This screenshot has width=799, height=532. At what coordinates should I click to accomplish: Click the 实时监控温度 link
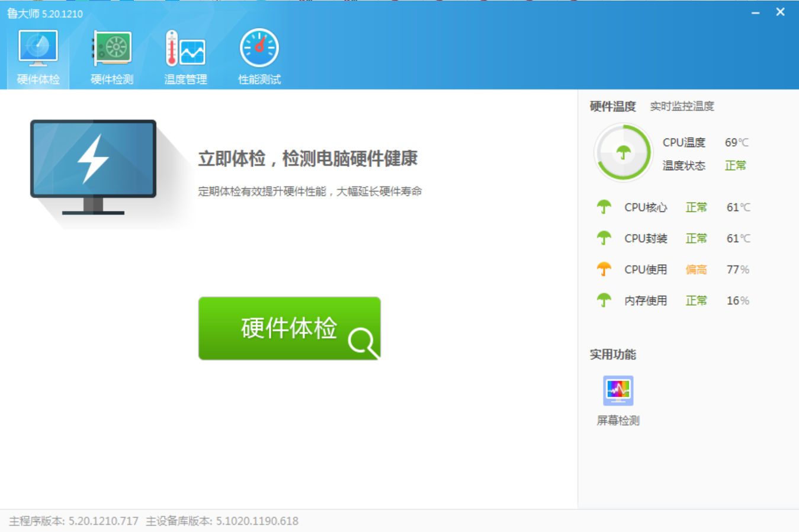682,106
